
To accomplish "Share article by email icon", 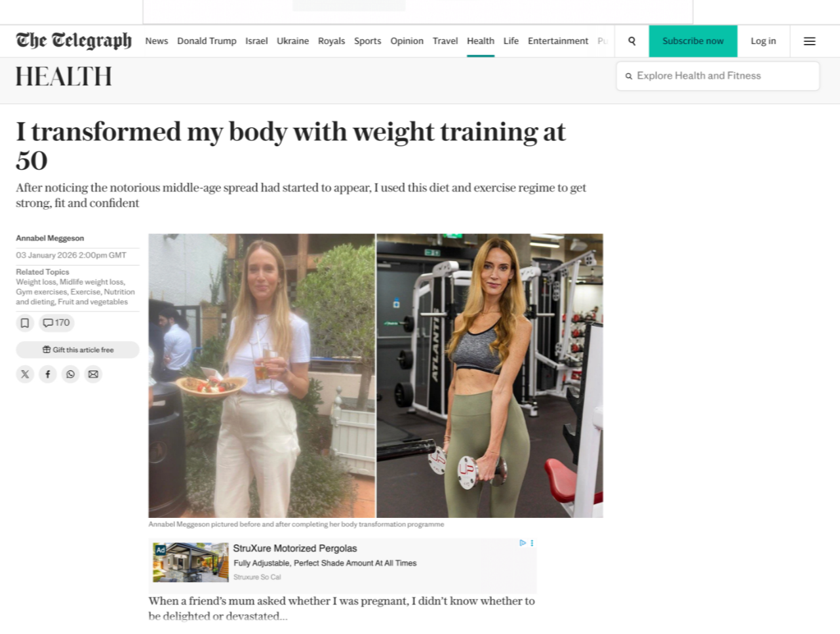I will pyautogui.click(x=93, y=374).
